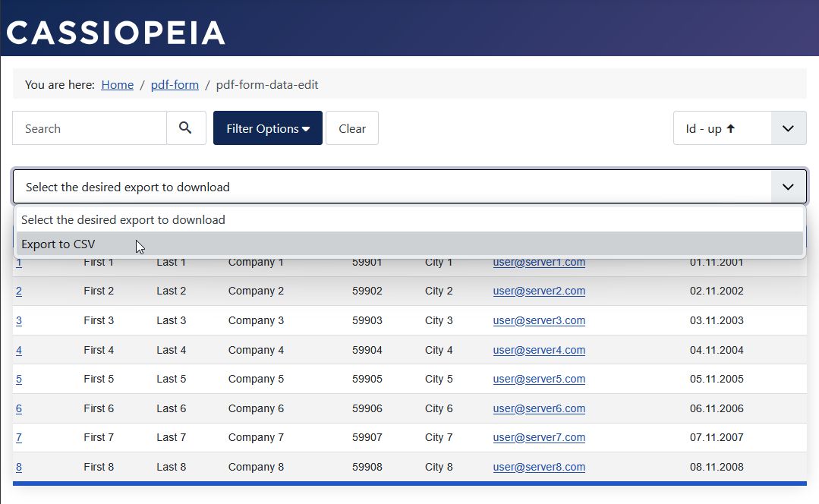Email user@server3.com via its link
Viewport: 819px width, 504px height.
(x=539, y=320)
